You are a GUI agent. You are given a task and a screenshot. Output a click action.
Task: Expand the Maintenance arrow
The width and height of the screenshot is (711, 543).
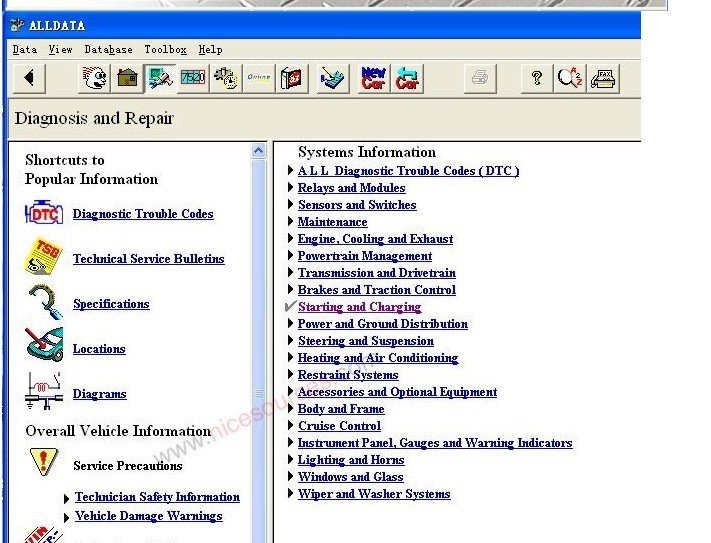(291, 221)
